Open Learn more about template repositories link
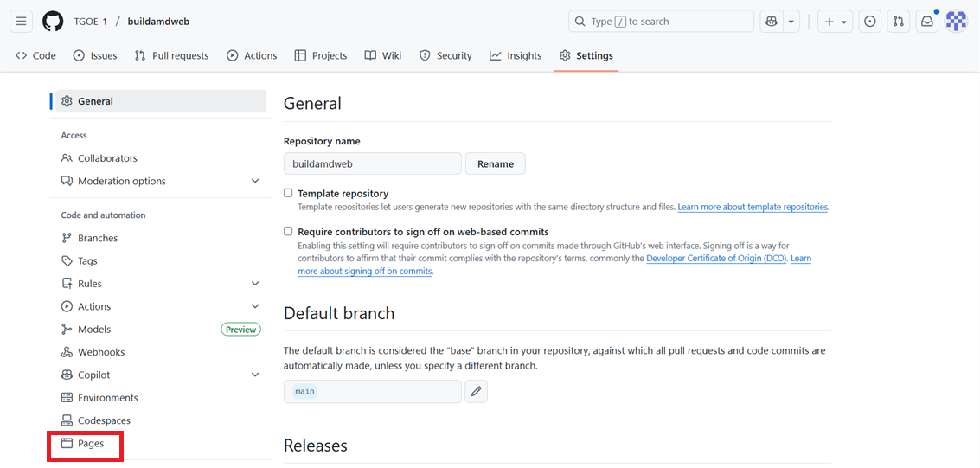This screenshot has width=980, height=468. pos(753,208)
